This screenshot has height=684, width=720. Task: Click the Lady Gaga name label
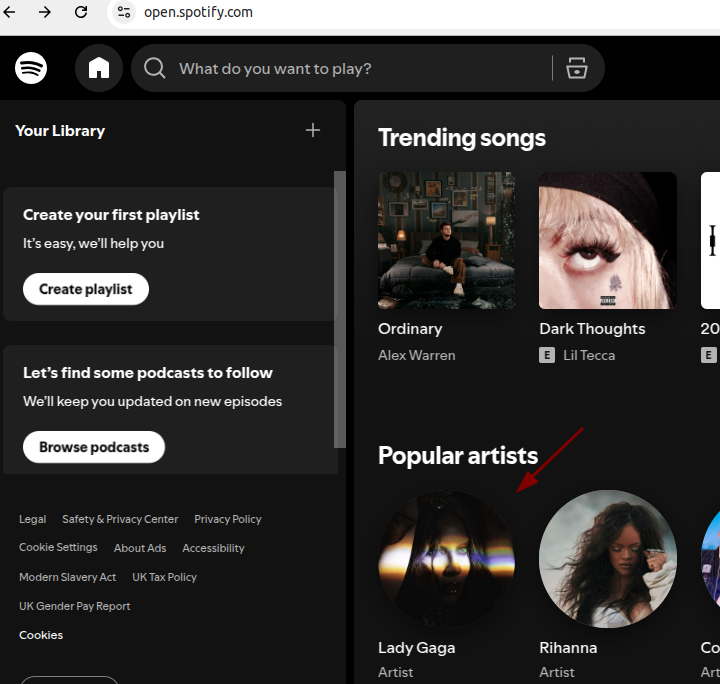click(x=416, y=648)
